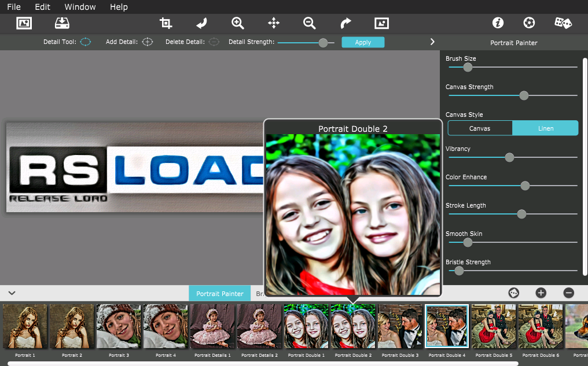Collapse the side panel with the right chevron

(432, 42)
